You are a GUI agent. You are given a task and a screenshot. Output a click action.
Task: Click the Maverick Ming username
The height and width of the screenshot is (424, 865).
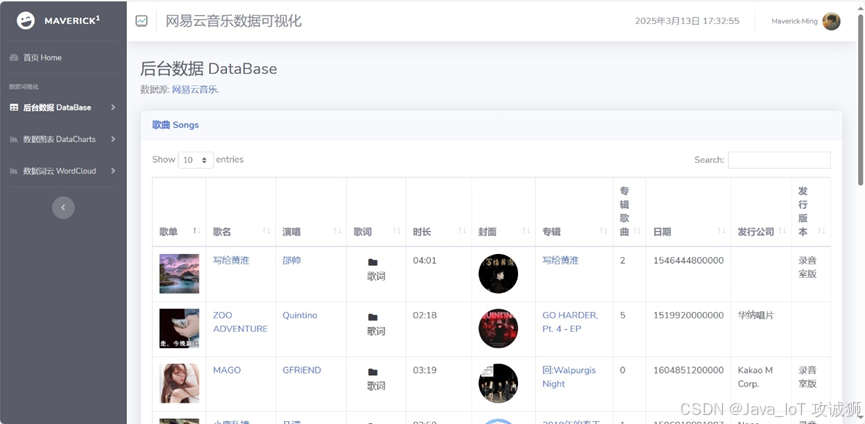pos(794,22)
